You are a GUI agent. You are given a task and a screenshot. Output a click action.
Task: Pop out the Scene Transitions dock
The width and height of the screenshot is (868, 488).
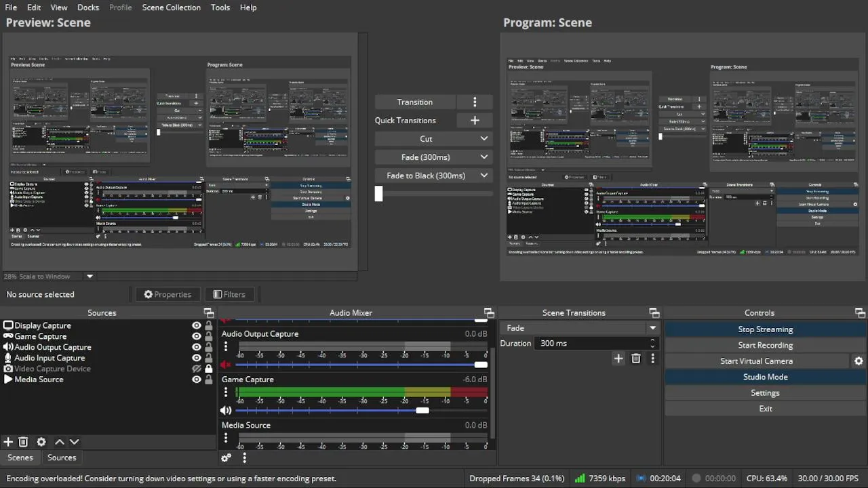point(654,312)
